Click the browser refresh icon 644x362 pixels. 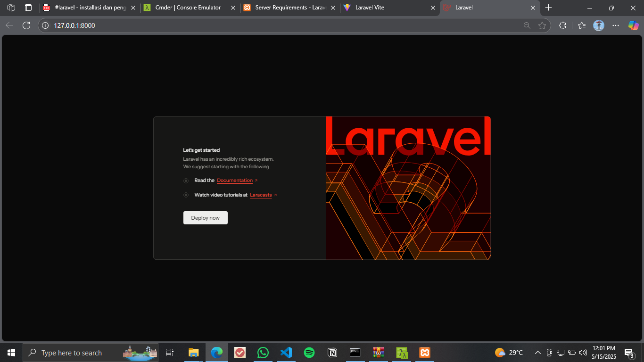[x=26, y=25]
